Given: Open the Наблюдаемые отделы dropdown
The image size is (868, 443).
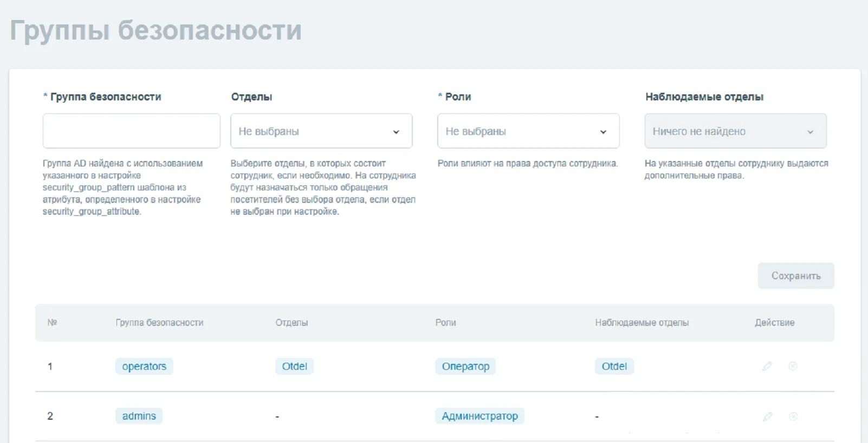Looking at the screenshot, I should 735,131.
